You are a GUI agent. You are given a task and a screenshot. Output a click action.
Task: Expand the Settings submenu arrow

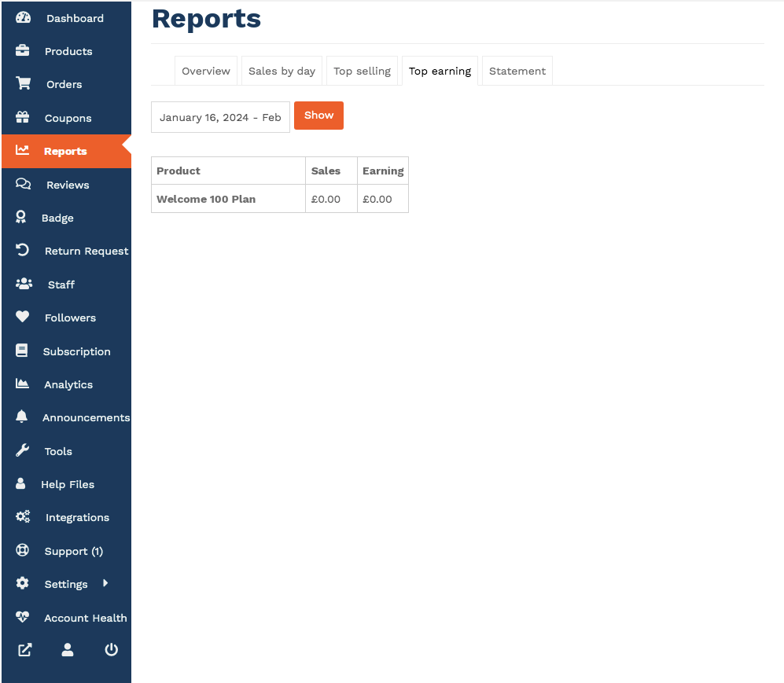click(105, 583)
